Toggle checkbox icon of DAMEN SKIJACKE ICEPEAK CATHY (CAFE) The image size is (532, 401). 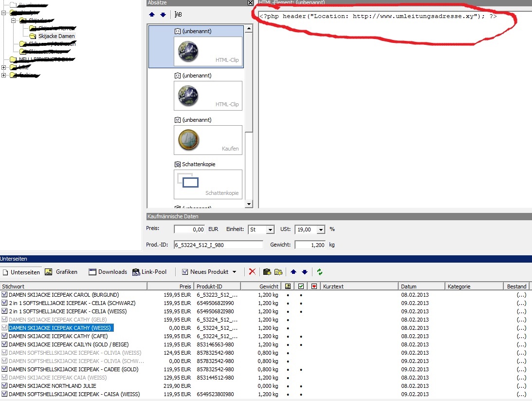[x=4, y=336]
